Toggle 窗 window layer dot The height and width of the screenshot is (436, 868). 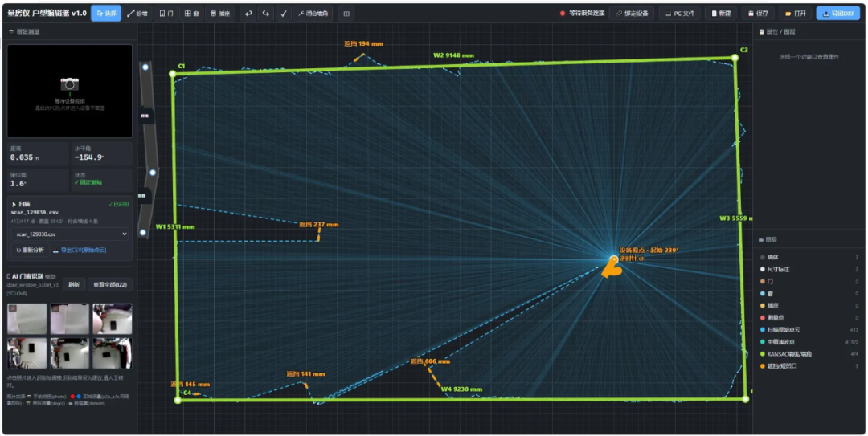point(763,294)
